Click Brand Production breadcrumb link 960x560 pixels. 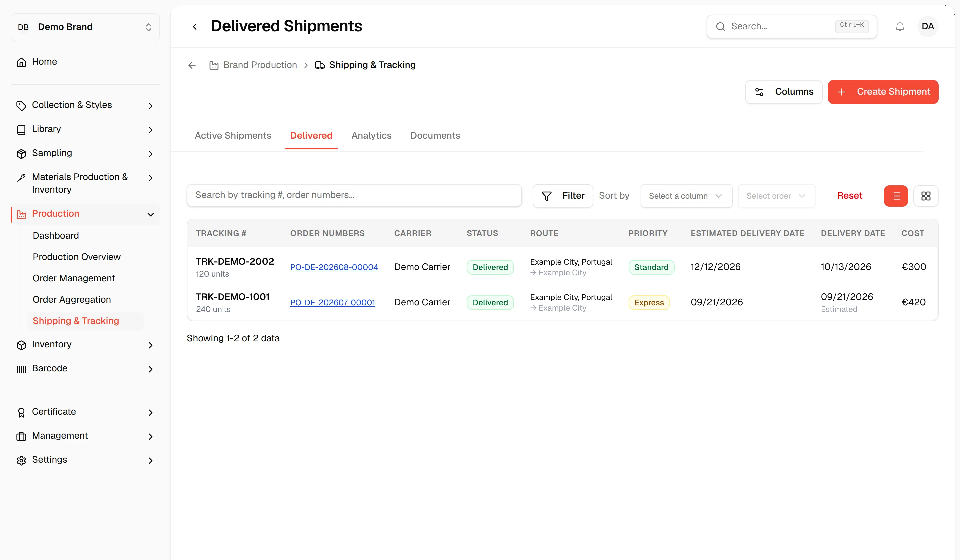260,65
